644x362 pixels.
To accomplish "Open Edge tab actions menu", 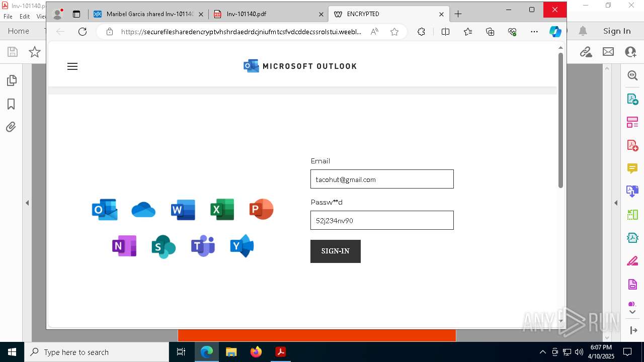I will click(x=76, y=14).
